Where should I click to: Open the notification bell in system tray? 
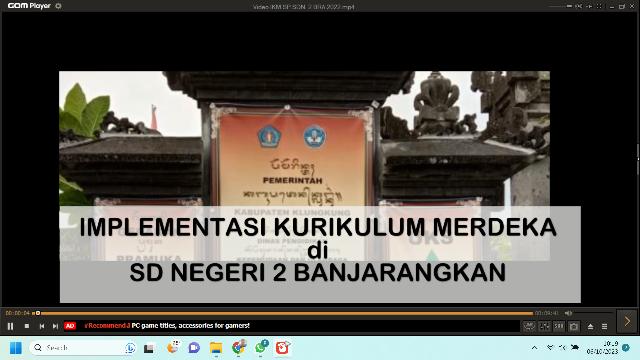[626, 348]
